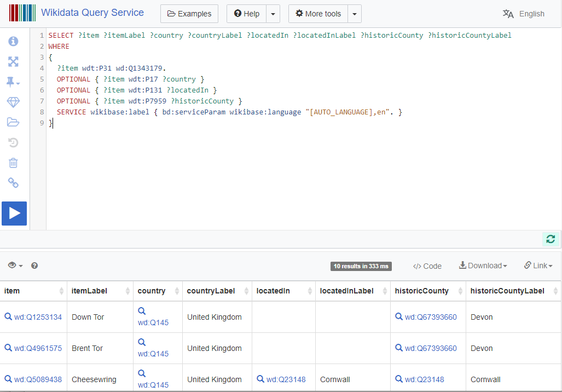The image size is (562, 392).
Task: Open the folder icon in the sidebar
Action: click(13, 122)
